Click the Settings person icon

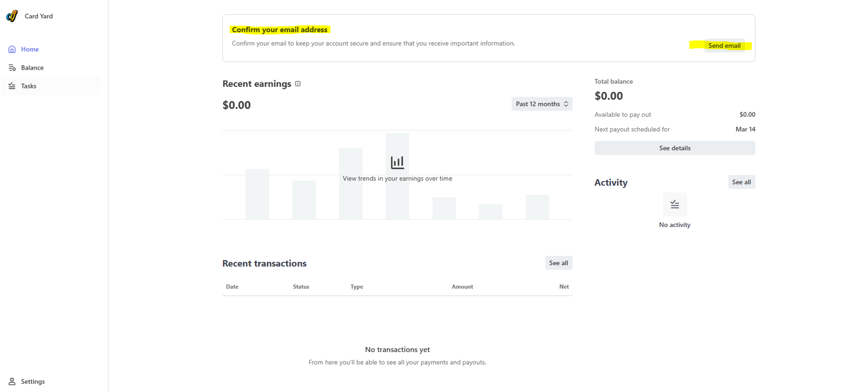point(12,382)
